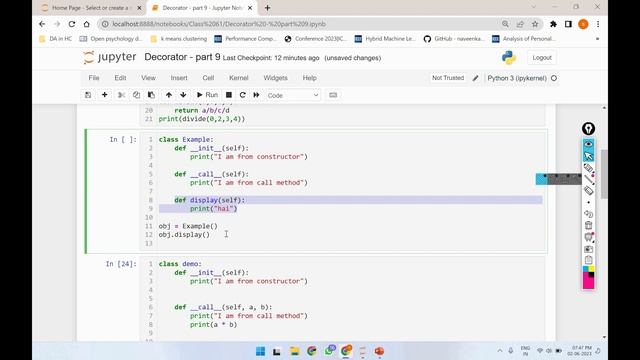
Task: Select the arrow cursor tool in the annotation toolbar
Action: 588,156
